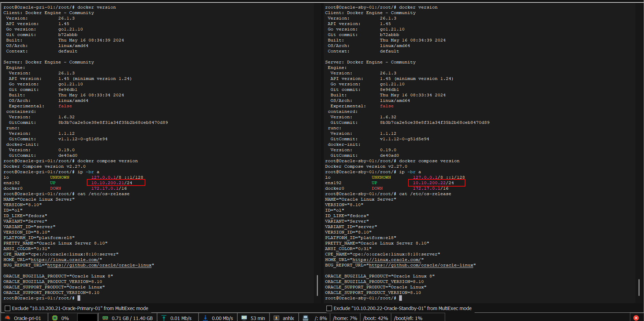644x321 pixels.
Task: Click 'docker version' command in Oracle-sby-01 terminal
Action: 418,7
